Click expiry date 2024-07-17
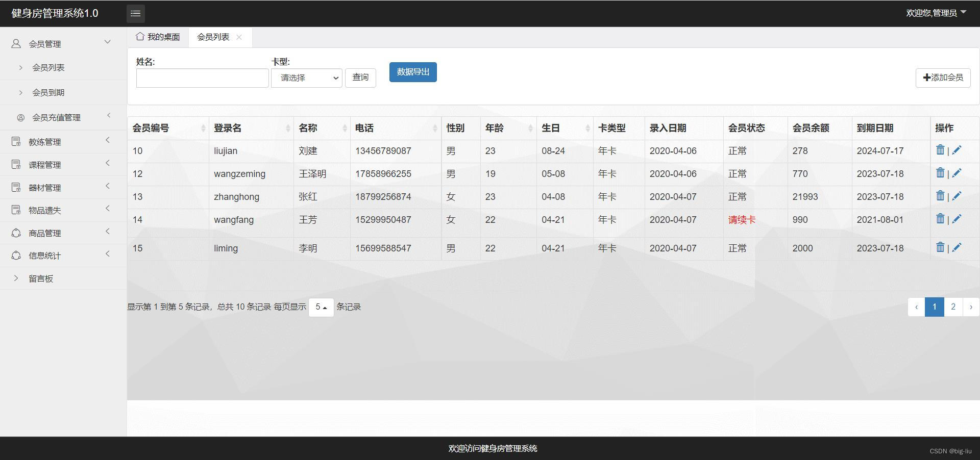980x460 pixels. [x=880, y=151]
